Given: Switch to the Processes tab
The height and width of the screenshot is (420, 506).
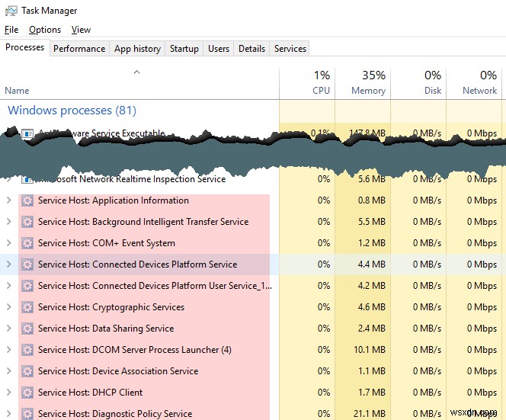Looking at the screenshot, I should point(25,47).
